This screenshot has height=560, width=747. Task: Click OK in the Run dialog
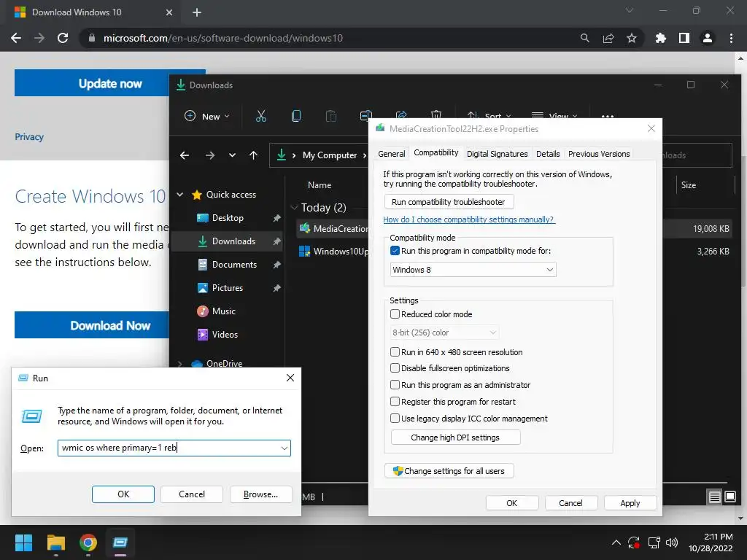pyautogui.click(x=123, y=494)
